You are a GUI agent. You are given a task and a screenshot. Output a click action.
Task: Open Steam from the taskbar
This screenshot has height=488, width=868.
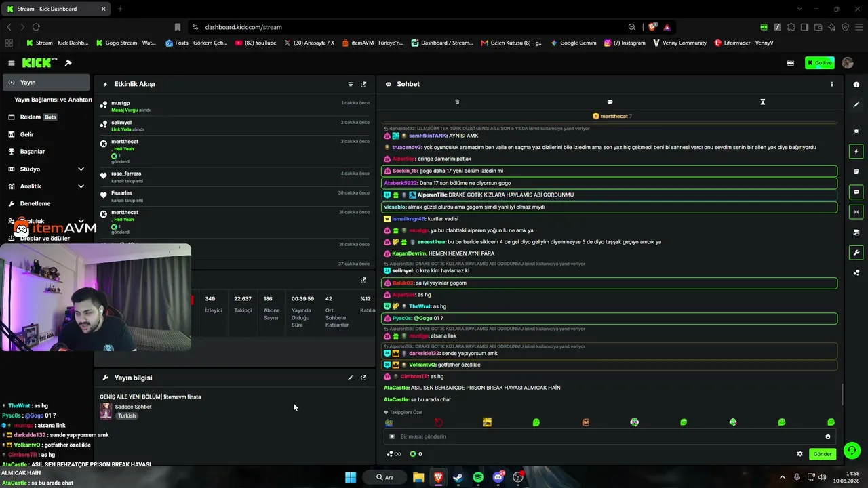tap(458, 477)
